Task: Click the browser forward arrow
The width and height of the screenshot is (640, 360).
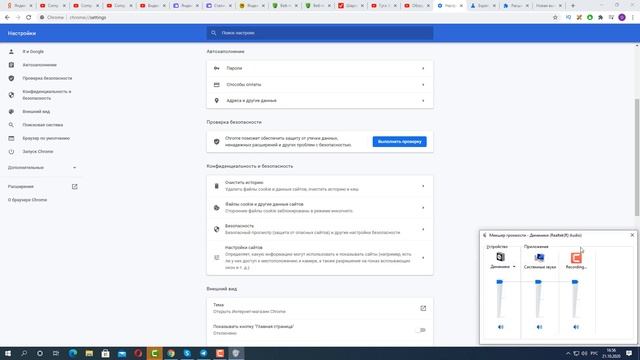Action: (x=18, y=18)
